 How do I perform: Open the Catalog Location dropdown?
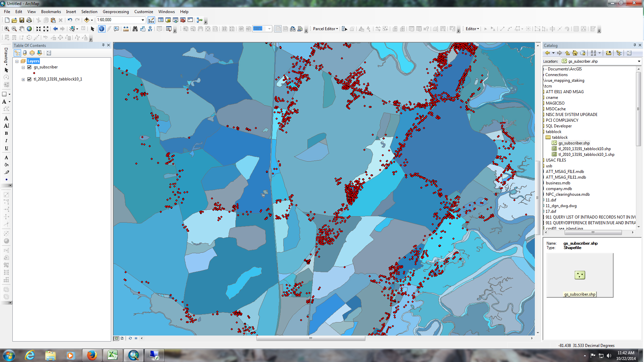639,61
